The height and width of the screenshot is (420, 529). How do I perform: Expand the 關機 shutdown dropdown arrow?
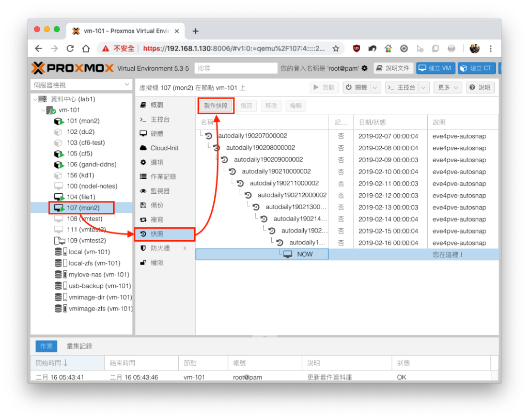pos(376,87)
